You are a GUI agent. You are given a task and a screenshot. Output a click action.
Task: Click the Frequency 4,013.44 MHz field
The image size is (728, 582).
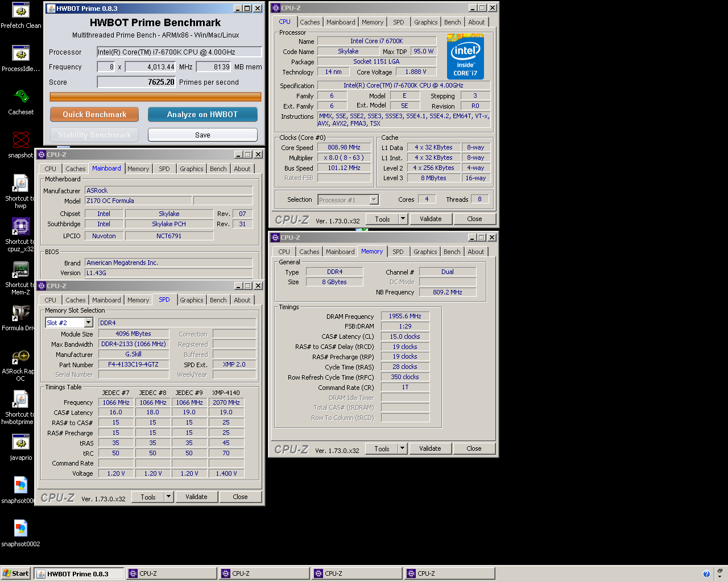point(150,66)
